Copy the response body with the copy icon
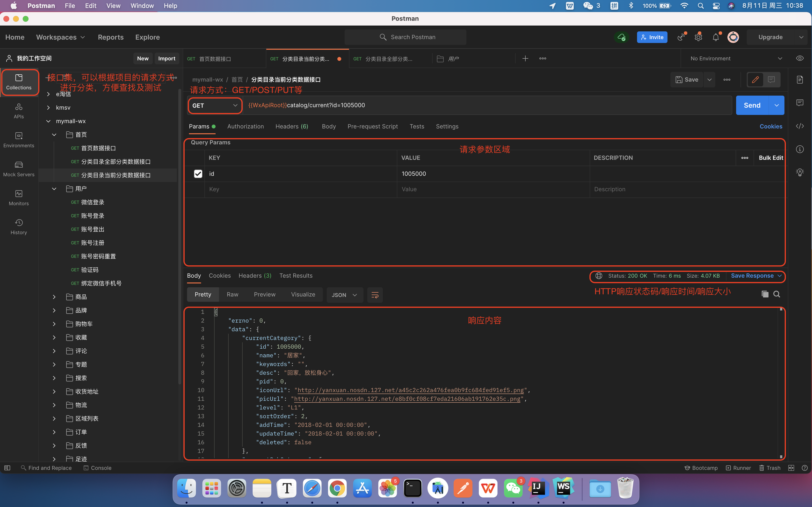The width and height of the screenshot is (812, 507). tap(765, 294)
